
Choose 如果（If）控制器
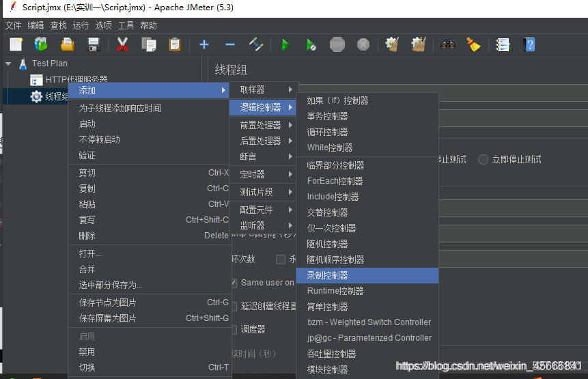tap(367, 101)
